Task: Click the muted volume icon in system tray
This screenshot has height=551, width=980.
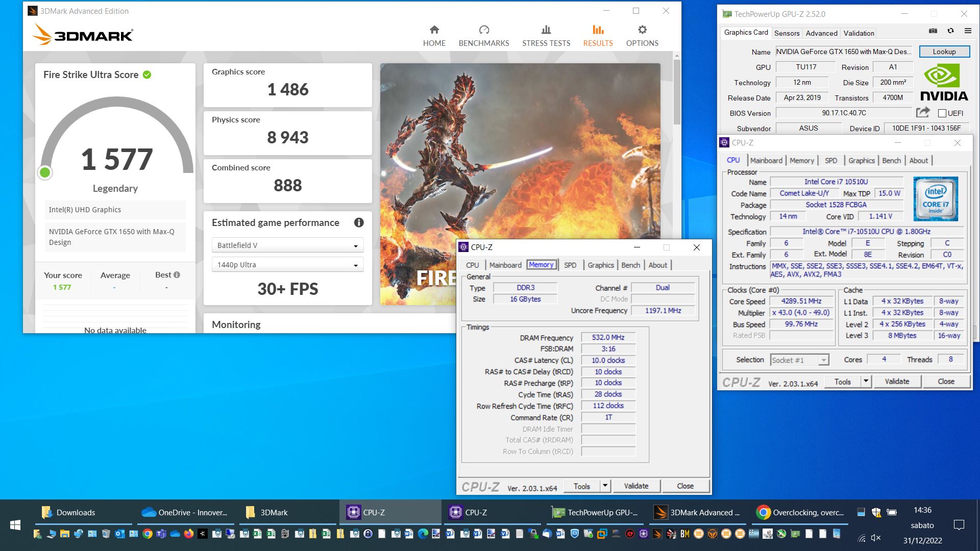Action: pos(876,538)
